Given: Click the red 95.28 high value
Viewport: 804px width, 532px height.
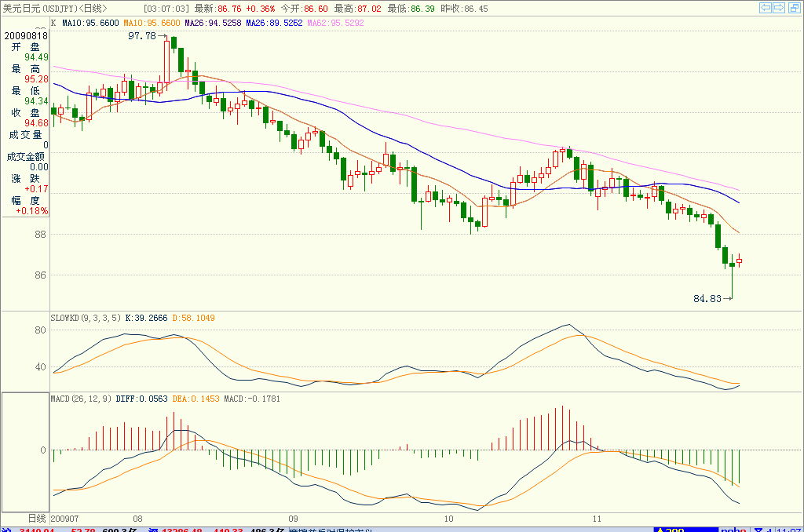Looking at the screenshot, I should pyautogui.click(x=36, y=79).
